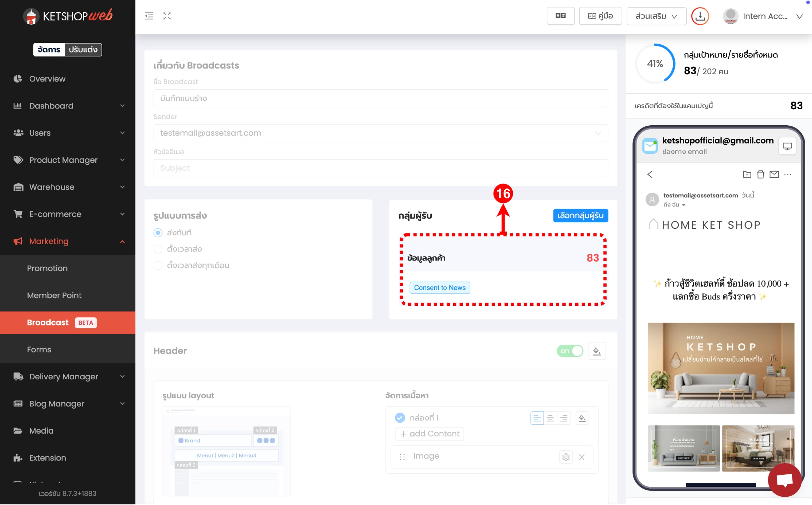This screenshot has width=812, height=505.
Task: Click the fullscreen expand icon
Action: pos(167,16)
